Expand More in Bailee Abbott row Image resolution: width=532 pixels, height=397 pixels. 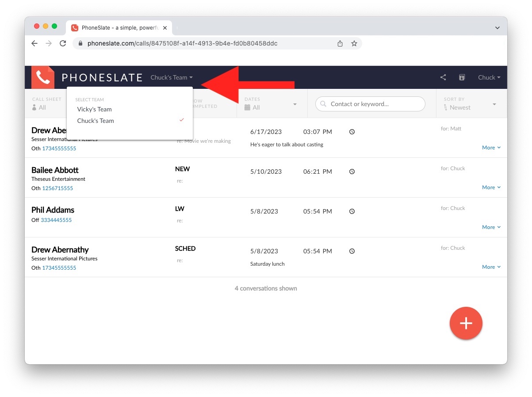(x=491, y=187)
